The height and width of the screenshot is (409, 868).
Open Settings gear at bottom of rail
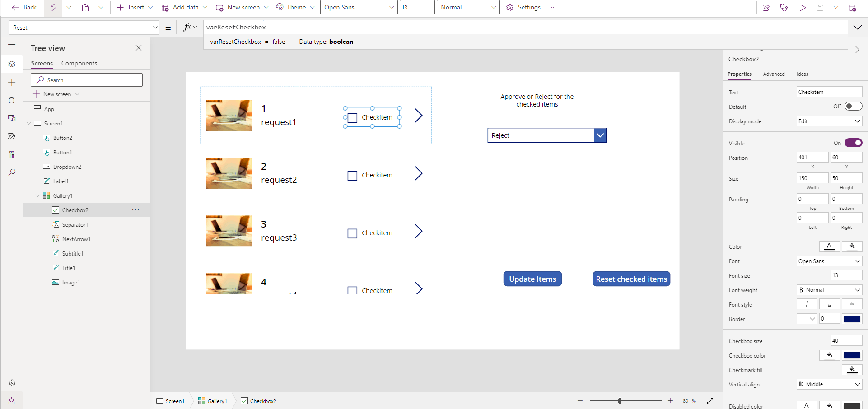point(12,383)
